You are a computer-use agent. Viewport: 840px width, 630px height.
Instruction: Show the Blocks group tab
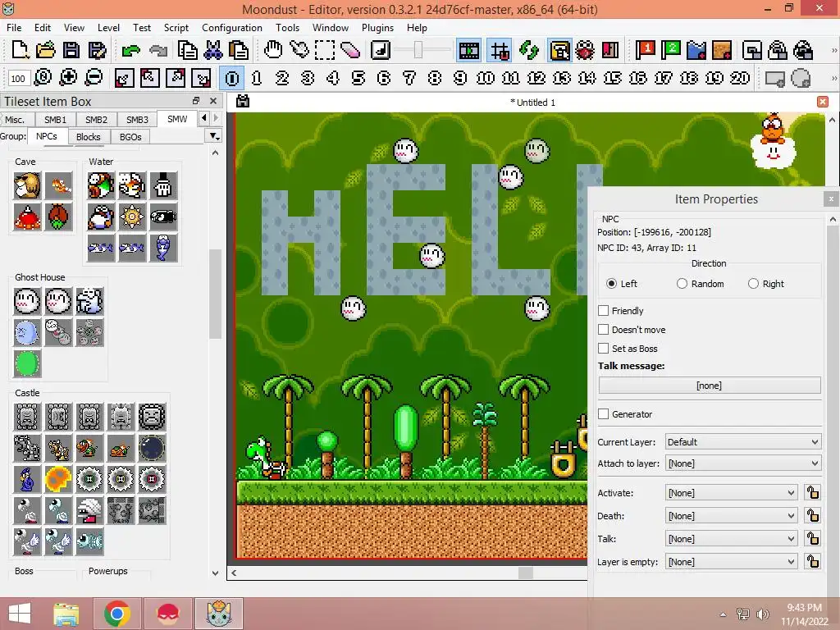point(89,137)
